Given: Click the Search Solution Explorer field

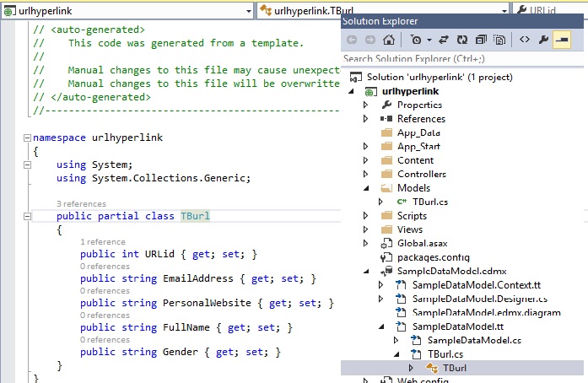Looking at the screenshot, I should pos(462,58).
